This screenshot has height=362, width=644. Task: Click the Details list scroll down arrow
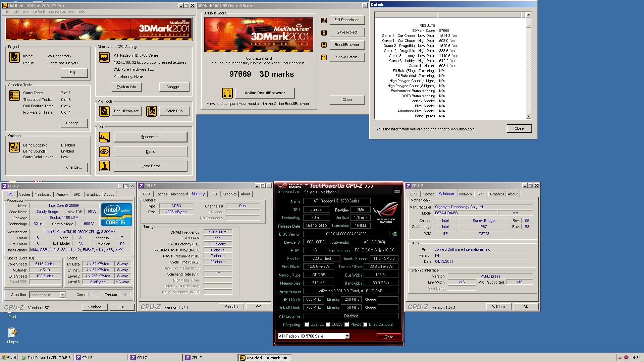pyautogui.click(x=528, y=116)
